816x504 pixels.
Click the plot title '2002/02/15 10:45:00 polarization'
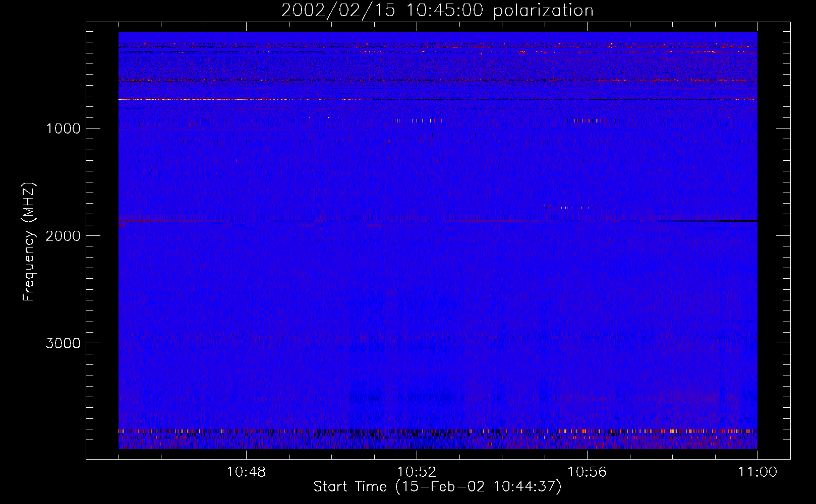[x=437, y=11]
